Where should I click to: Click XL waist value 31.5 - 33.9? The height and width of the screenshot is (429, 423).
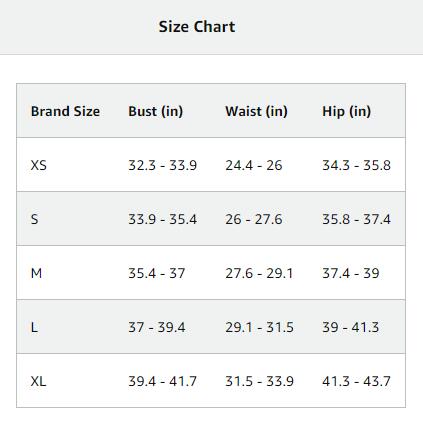(259, 381)
